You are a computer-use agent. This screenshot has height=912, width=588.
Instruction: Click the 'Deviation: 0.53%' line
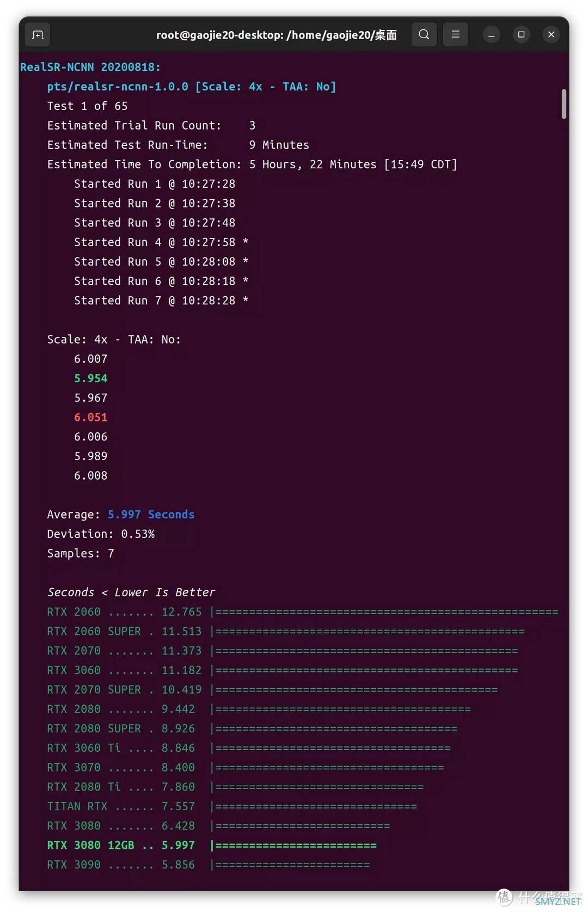point(101,534)
